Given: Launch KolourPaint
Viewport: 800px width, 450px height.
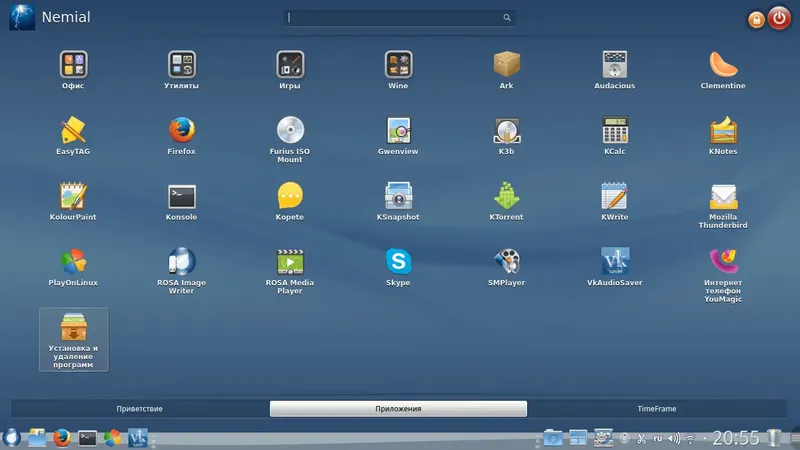Looking at the screenshot, I should pyautogui.click(x=73, y=201).
